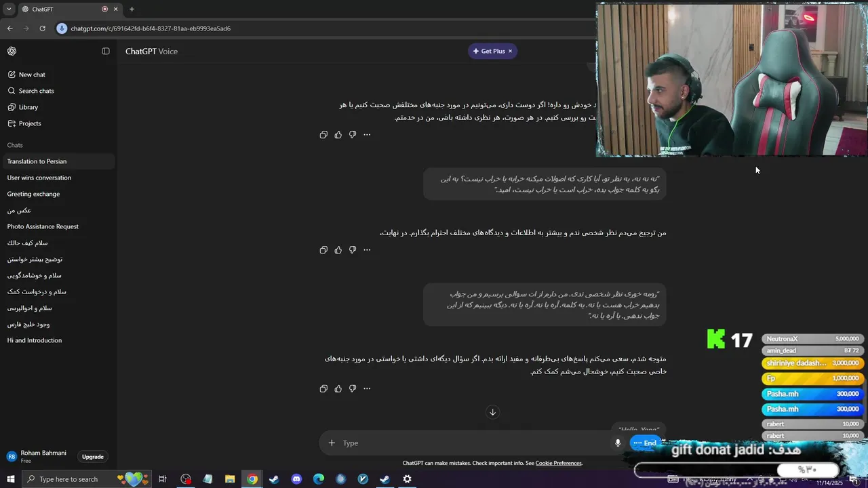End the voice session
Screen dimensions: 868x488
pos(645,443)
